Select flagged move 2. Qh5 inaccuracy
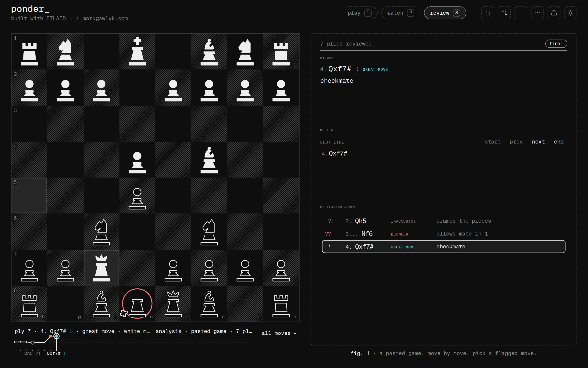Viewport: 588px width, 368px height. click(x=444, y=221)
